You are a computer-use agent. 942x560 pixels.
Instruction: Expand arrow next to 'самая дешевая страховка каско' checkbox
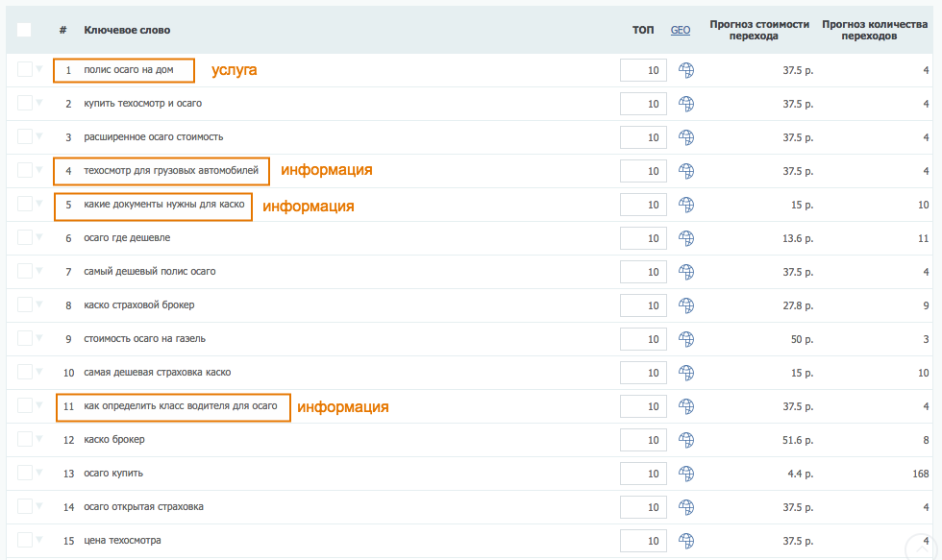(x=39, y=372)
